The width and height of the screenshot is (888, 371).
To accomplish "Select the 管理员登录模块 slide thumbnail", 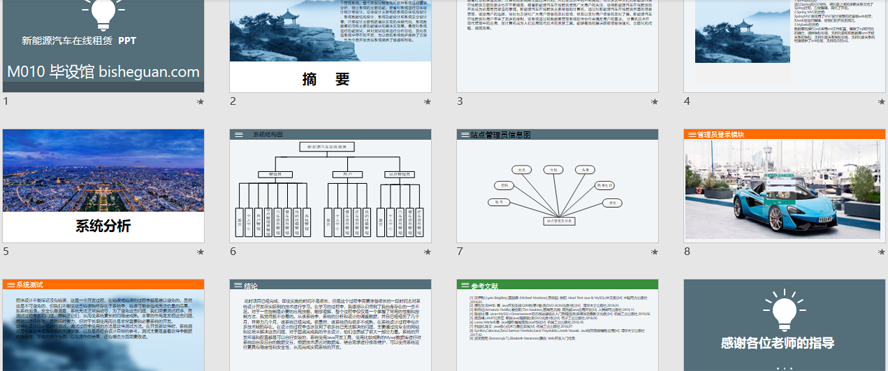I will pyautogui.click(x=785, y=186).
